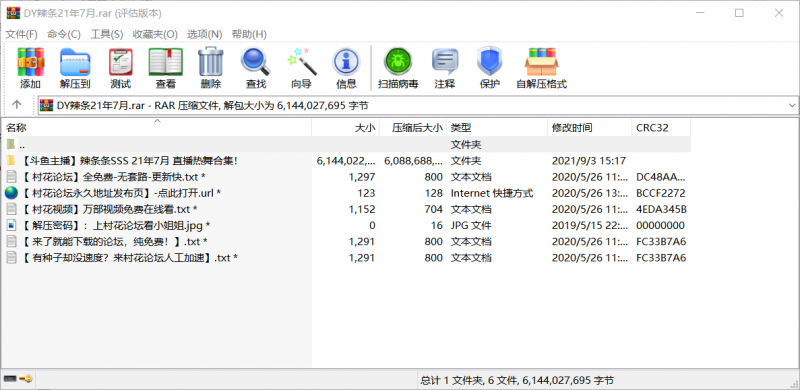Select 【有种子却没速度？来村花论坛人工加速】.txt file
Viewport: 800px width, 390px height.
pyautogui.click(x=129, y=258)
